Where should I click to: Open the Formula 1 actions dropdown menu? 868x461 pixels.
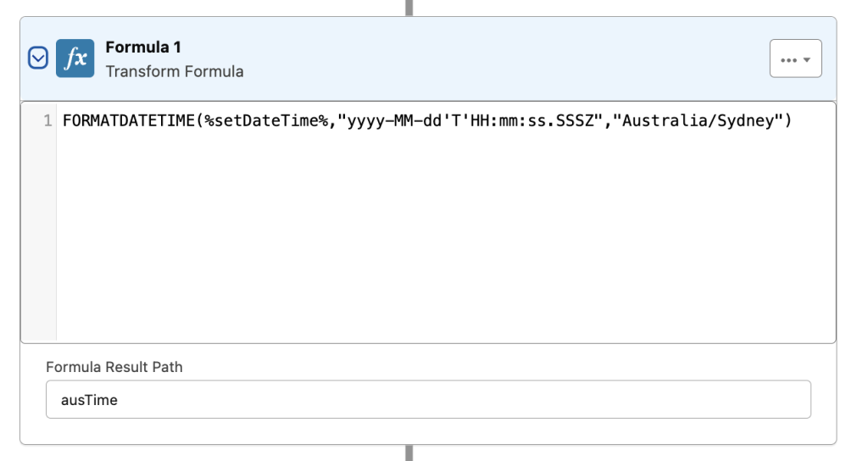click(795, 58)
